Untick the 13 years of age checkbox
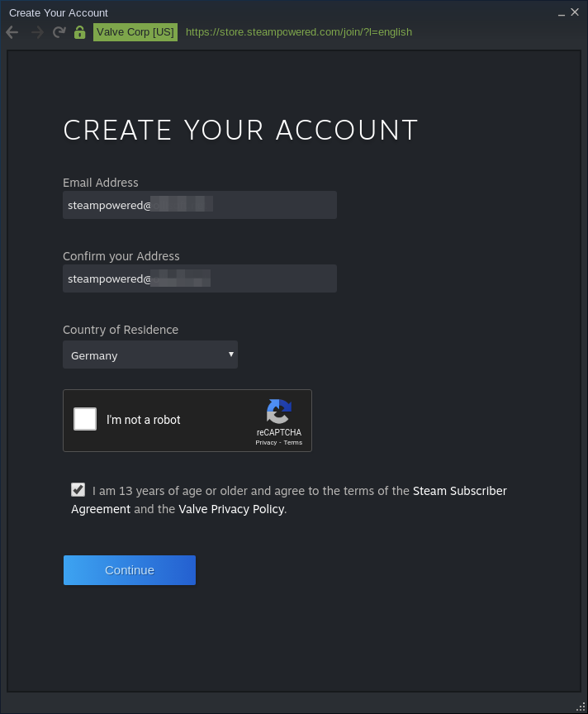Screen dimensions: 588x714 coord(78,490)
